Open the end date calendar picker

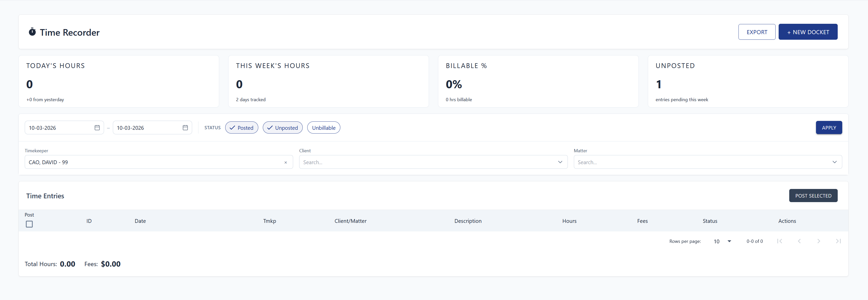tap(185, 127)
